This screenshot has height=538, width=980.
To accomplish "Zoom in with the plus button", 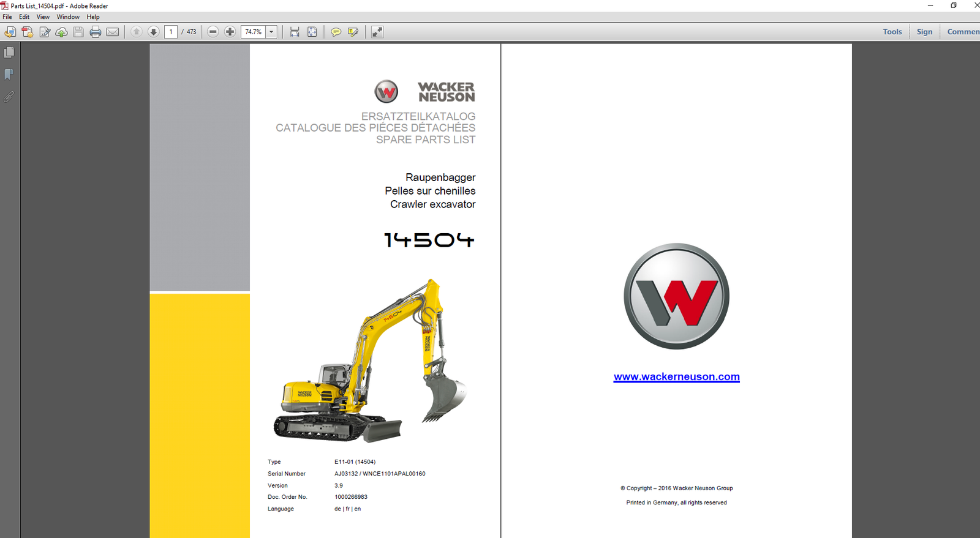I will pyautogui.click(x=230, y=32).
